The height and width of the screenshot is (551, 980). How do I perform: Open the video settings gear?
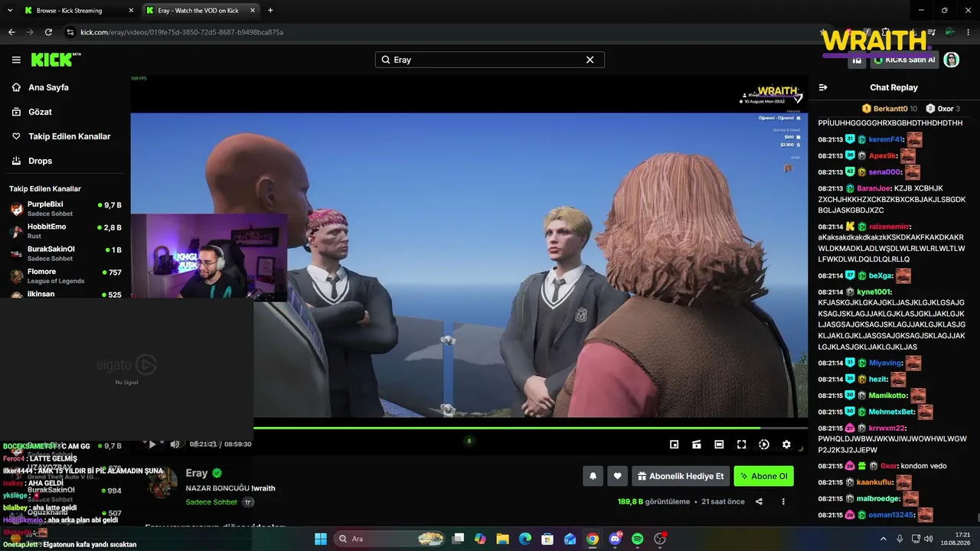[x=786, y=444]
